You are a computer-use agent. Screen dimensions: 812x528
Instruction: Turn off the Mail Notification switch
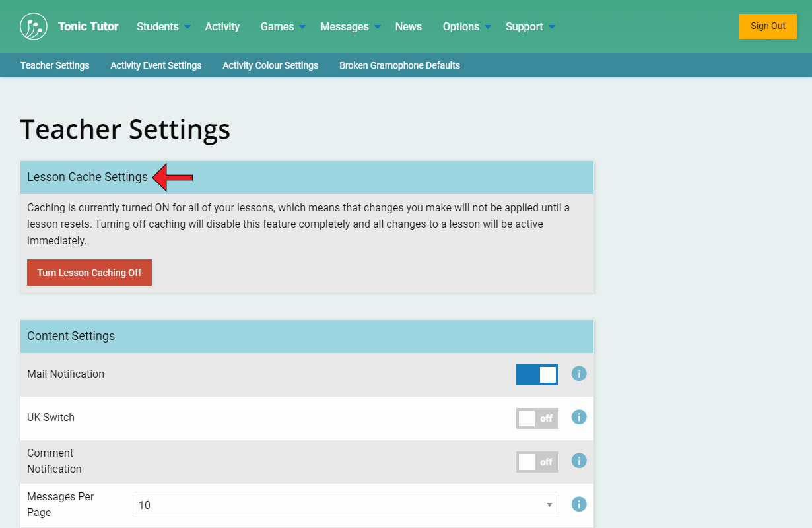coord(537,375)
